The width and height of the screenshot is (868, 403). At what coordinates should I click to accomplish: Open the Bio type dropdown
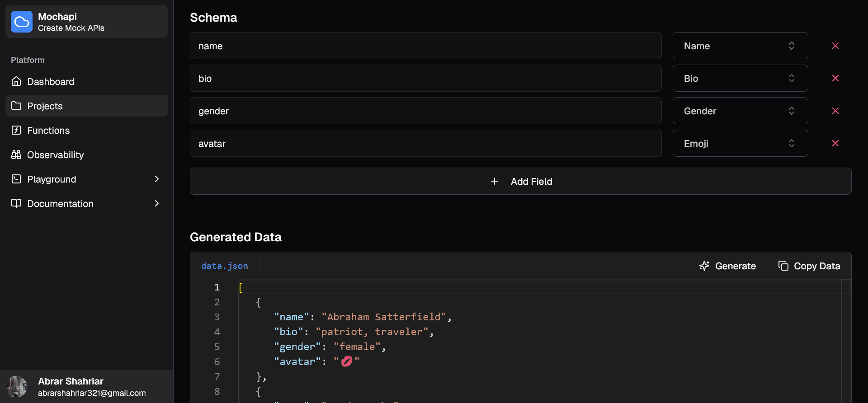(740, 79)
